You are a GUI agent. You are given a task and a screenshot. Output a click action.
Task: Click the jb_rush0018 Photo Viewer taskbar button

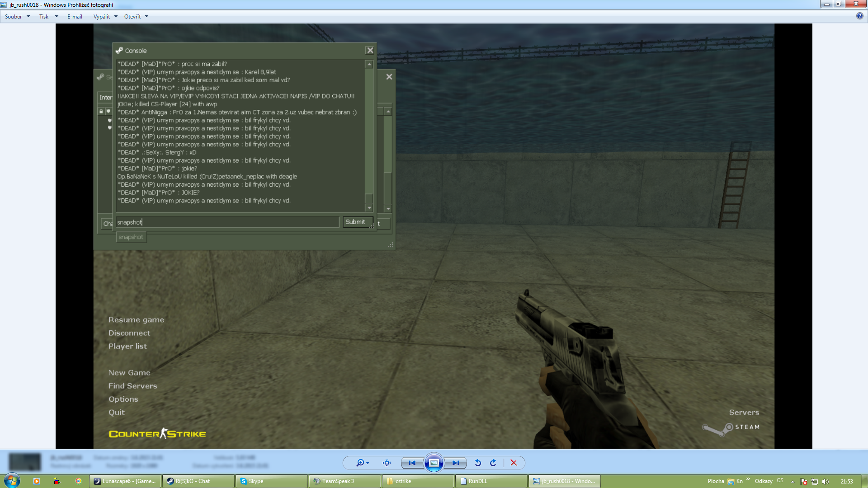[x=565, y=481]
